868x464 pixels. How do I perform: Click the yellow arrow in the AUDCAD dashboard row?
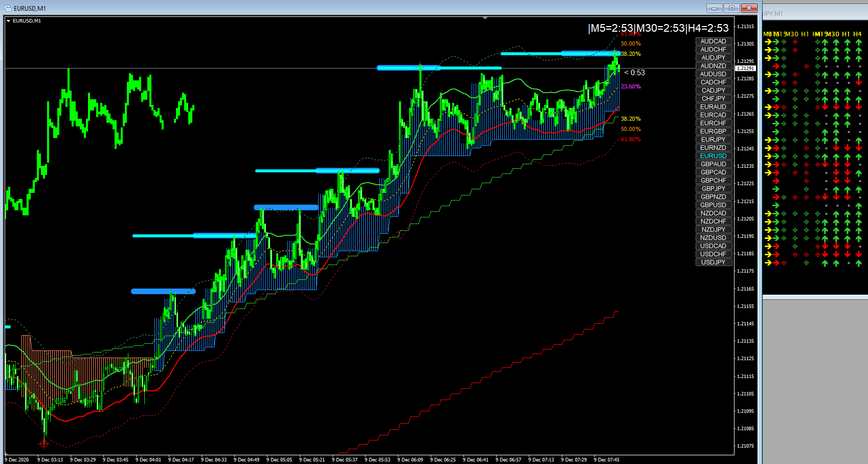768,42
